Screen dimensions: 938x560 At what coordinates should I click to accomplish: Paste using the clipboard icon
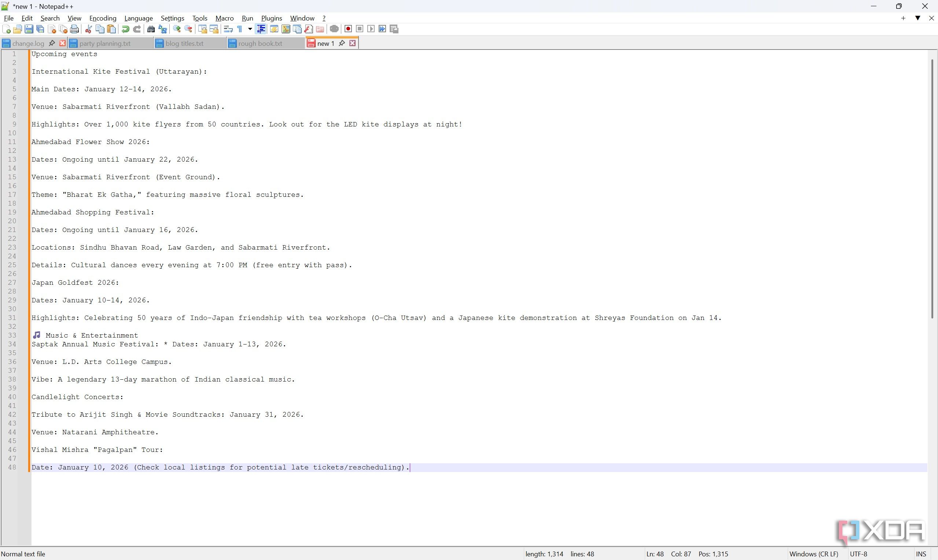[111, 29]
